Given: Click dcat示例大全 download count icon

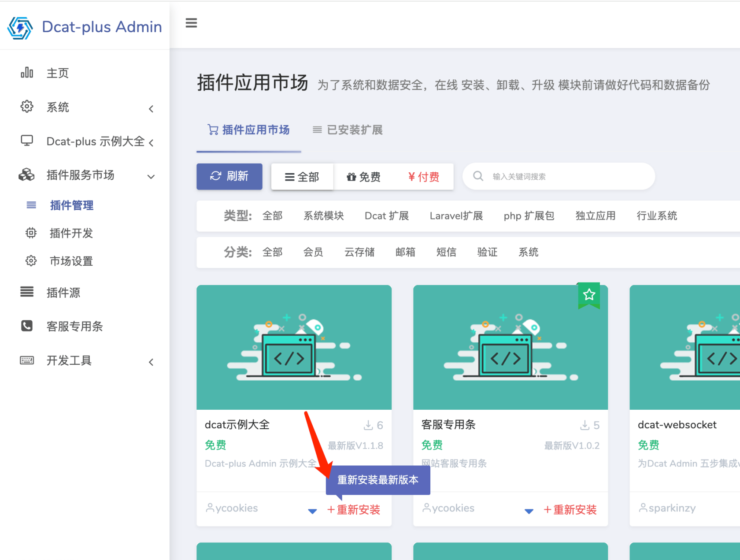Looking at the screenshot, I should tap(368, 425).
